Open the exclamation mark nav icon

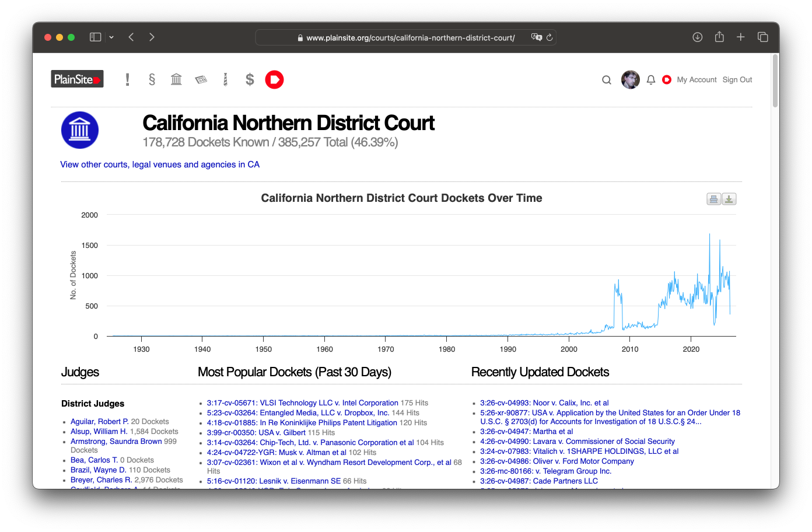(127, 79)
